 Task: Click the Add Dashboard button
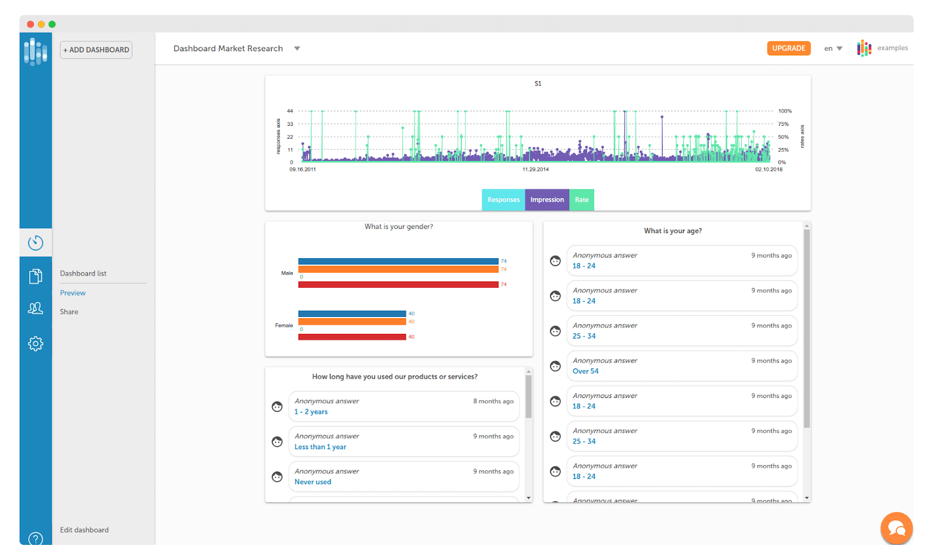click(x=96, y=50)
